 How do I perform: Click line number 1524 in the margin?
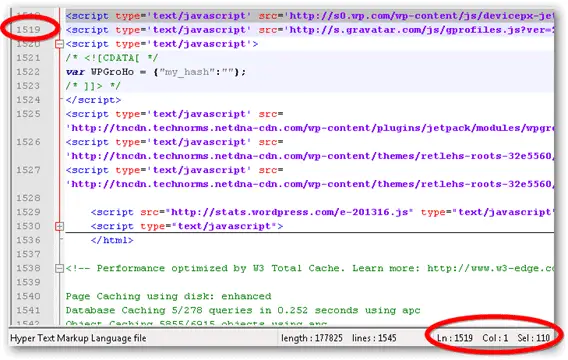(x=28, y=100)
